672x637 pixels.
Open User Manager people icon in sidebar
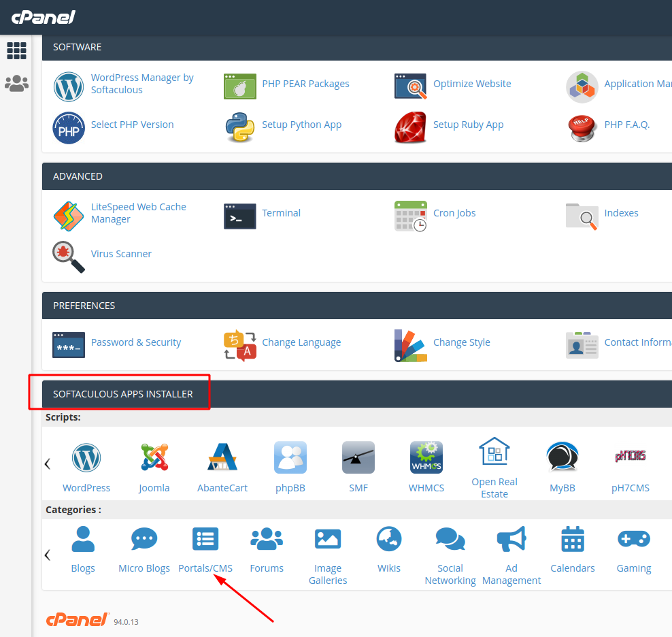click(x=17, y=84)
